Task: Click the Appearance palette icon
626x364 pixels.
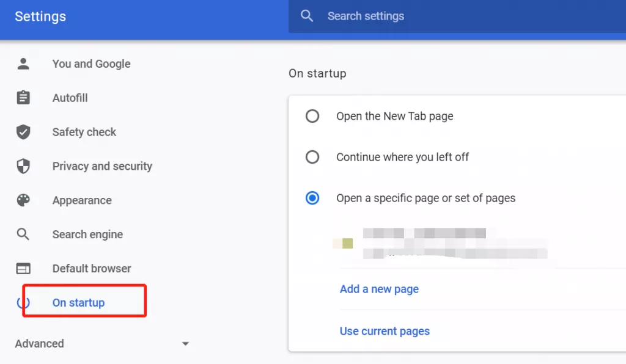Action: coord(23,200)
